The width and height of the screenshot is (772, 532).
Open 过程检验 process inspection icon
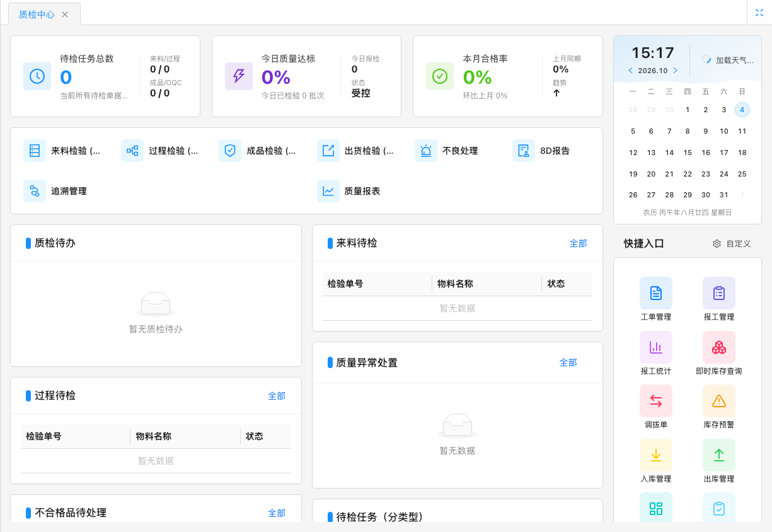[132, 151]
